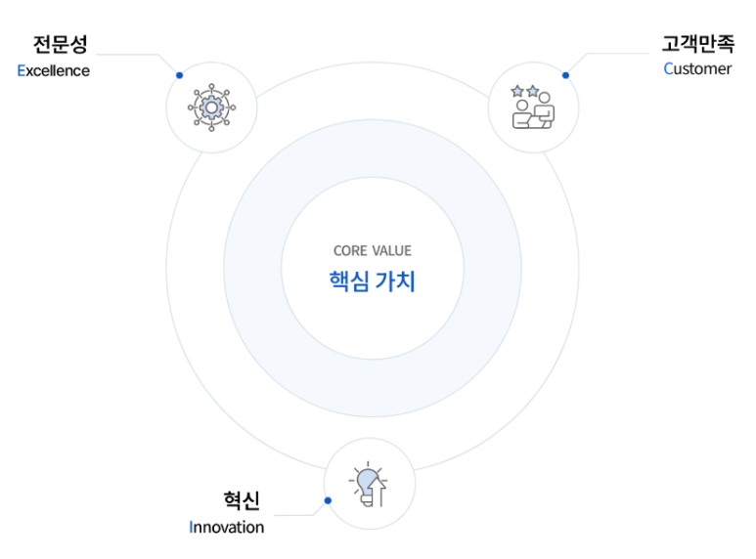Select the Excellence English label

[x=54, y=70]
